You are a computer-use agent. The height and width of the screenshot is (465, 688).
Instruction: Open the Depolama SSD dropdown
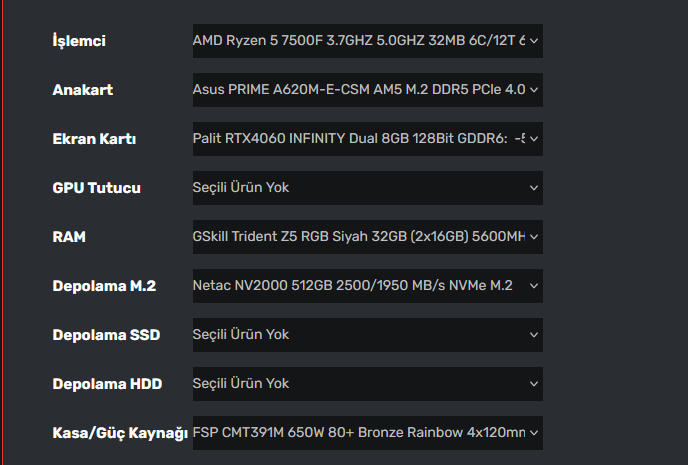pyautogui.click(x=368, y=335)
